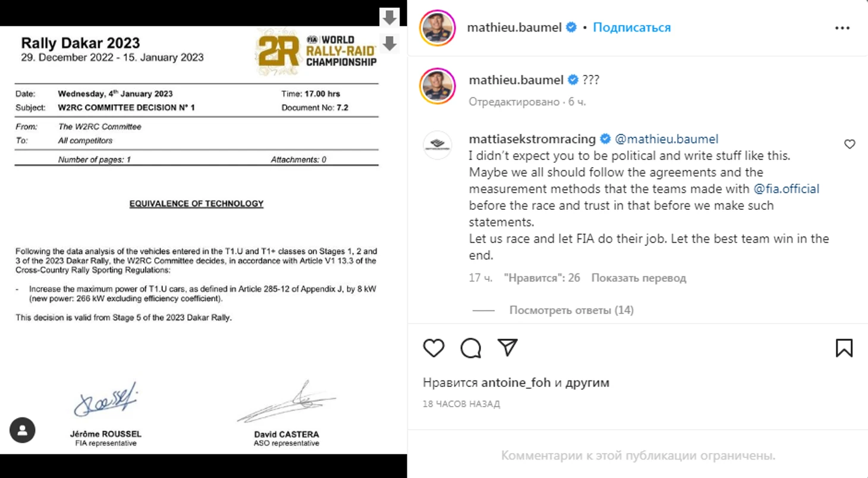Click другим to view all likers
The width and height of the screenshot is (868, 478).
point(587,382)
